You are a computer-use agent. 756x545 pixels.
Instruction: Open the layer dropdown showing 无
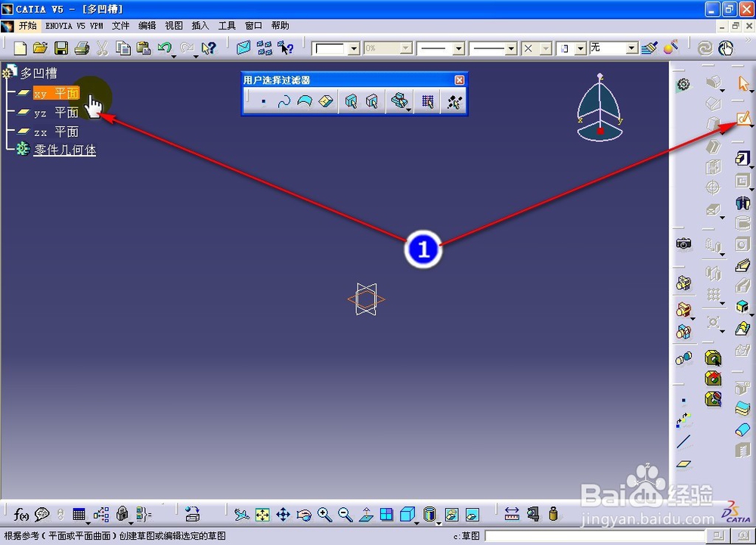tap(631, 48)
